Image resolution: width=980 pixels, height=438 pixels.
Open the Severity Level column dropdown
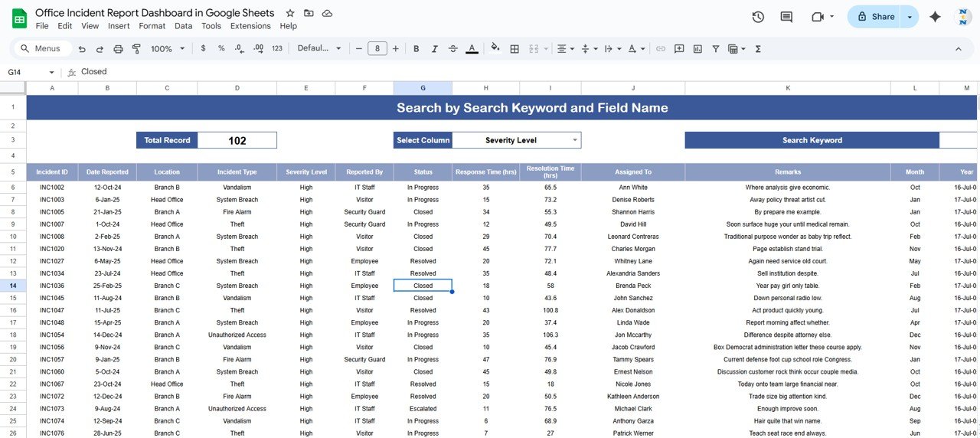coord(574,140)
